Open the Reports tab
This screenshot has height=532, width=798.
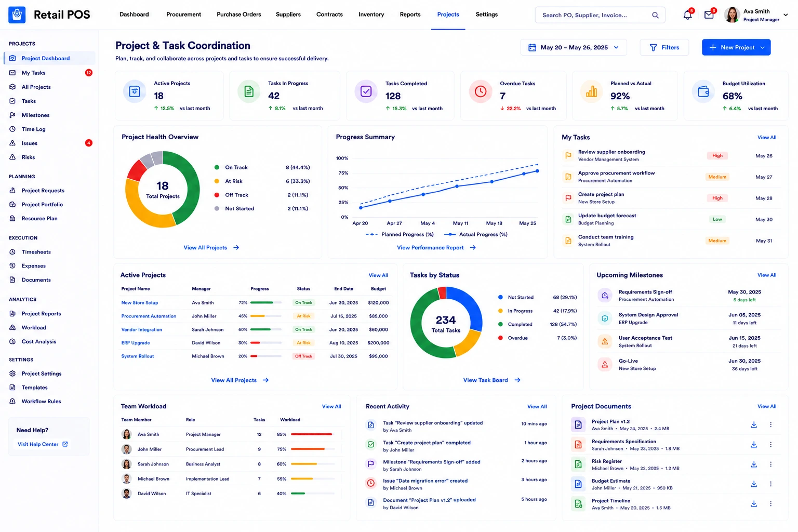[x=410, y=15]
